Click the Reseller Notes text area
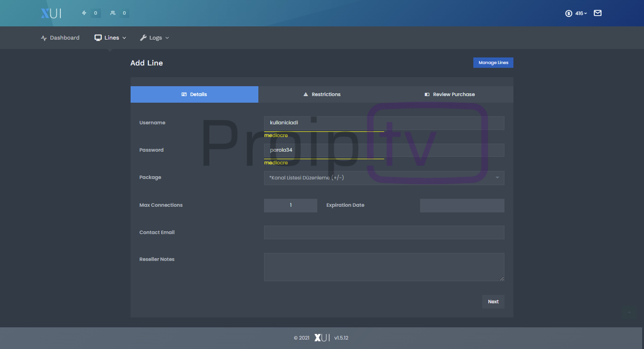This screenshot has height=349, width=644. [384, 267]
